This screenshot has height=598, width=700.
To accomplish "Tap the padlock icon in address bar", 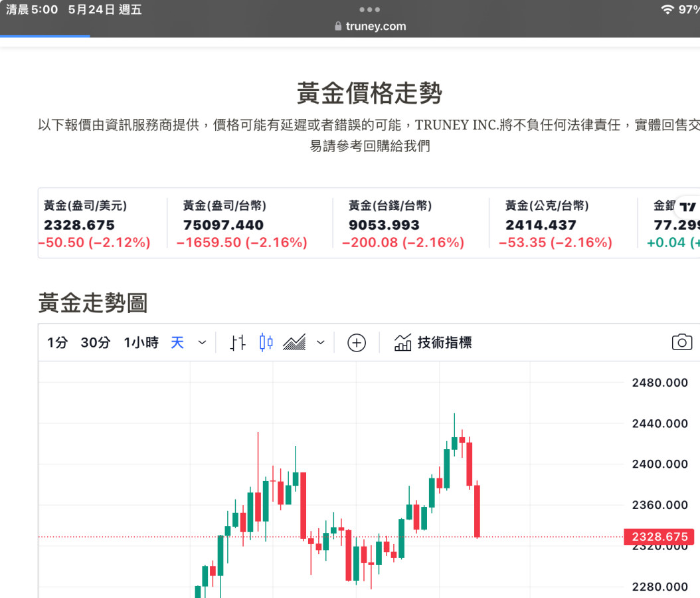I will click(x=338, y=27).
